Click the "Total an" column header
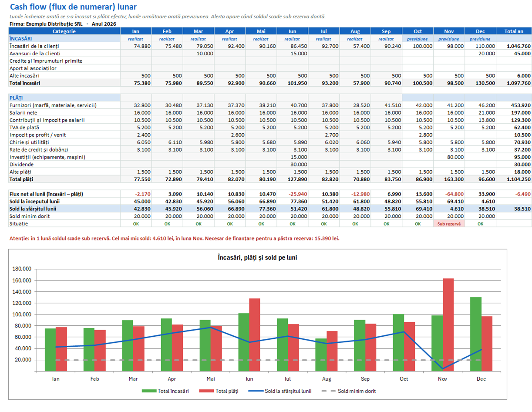Viewport: 532px width, 412px height. pos(514,31)
